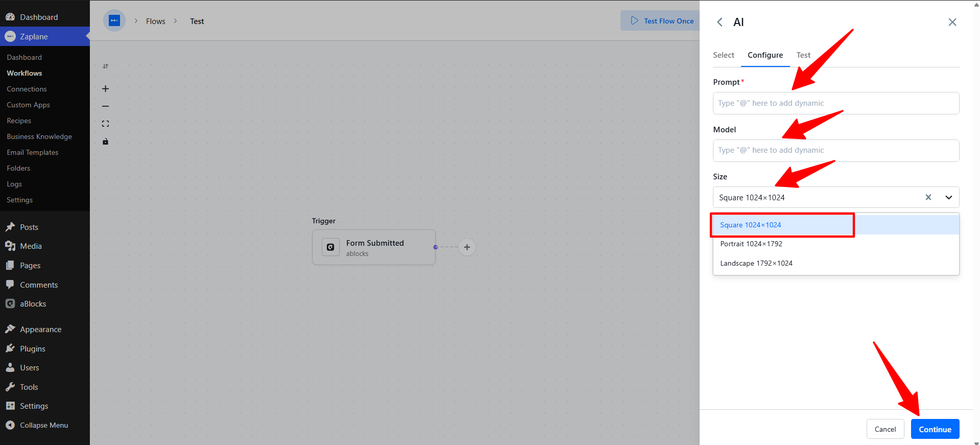Open Users via its person icon

click(x=10, y=367)
